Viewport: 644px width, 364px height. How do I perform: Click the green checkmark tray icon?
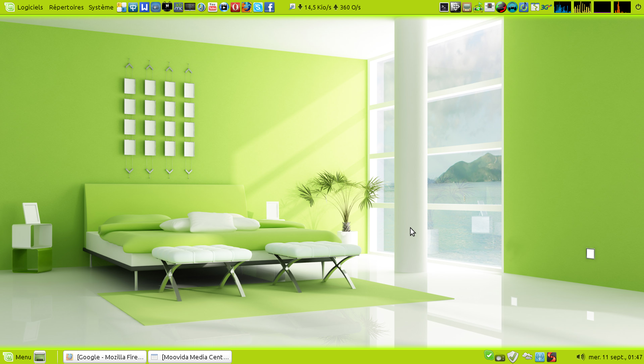point(489,355)
